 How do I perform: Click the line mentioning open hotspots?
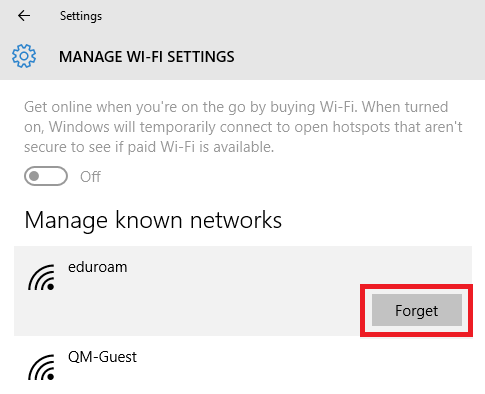click(243, 127)
